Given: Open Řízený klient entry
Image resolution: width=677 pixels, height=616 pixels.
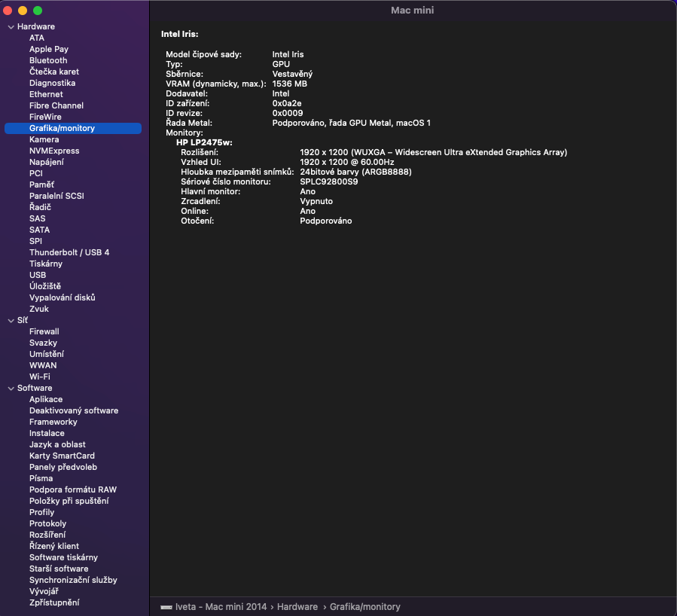Looking at the screenshot, I should coord(54,546).
